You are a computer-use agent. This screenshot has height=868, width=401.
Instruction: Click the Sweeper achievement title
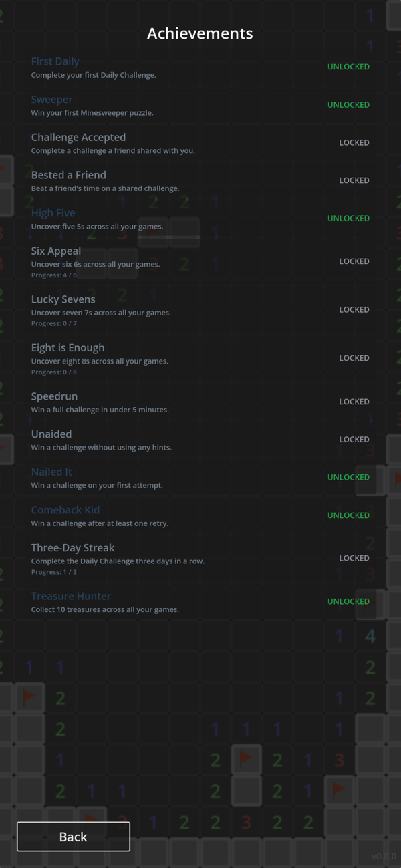pos(51,100)
